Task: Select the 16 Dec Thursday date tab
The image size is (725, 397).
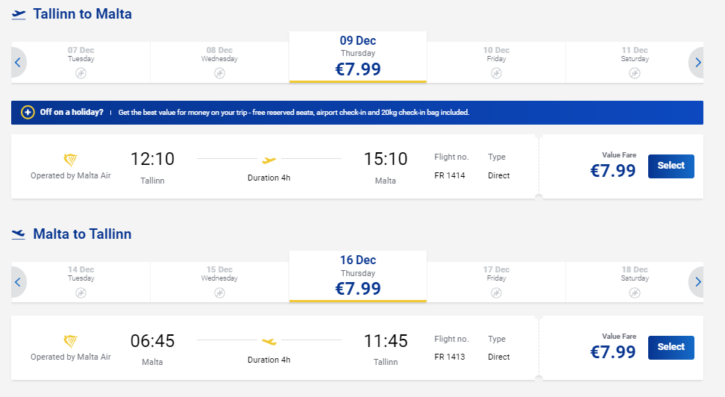Action: click(x=358, y=276)
